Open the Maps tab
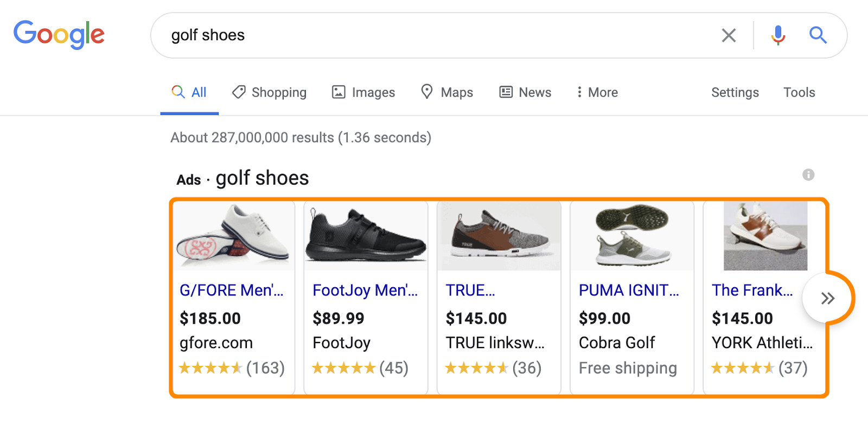The width and height of the screenshot is (868, 423). tap(447, 92)
